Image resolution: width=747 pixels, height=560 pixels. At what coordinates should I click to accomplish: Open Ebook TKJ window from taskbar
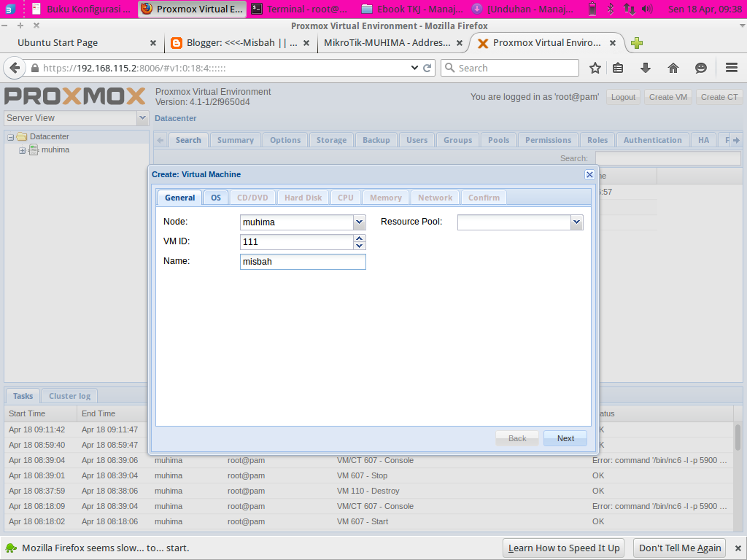click(413, 9)
